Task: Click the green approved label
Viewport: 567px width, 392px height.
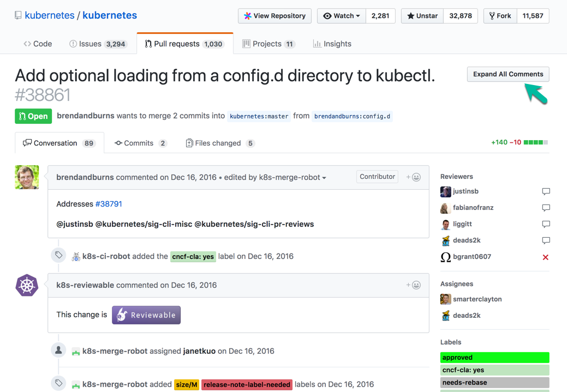Action: pyautogui.click(x=494, y=357)
